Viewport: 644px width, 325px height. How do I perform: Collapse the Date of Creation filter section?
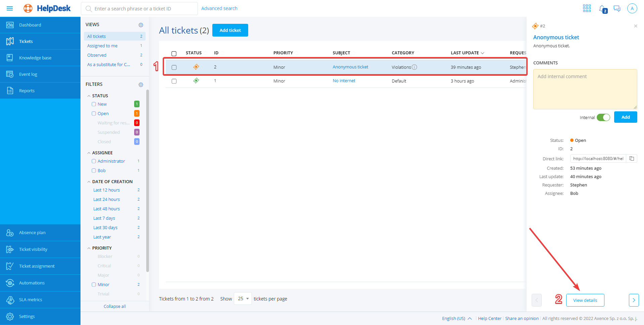(89, 182)
